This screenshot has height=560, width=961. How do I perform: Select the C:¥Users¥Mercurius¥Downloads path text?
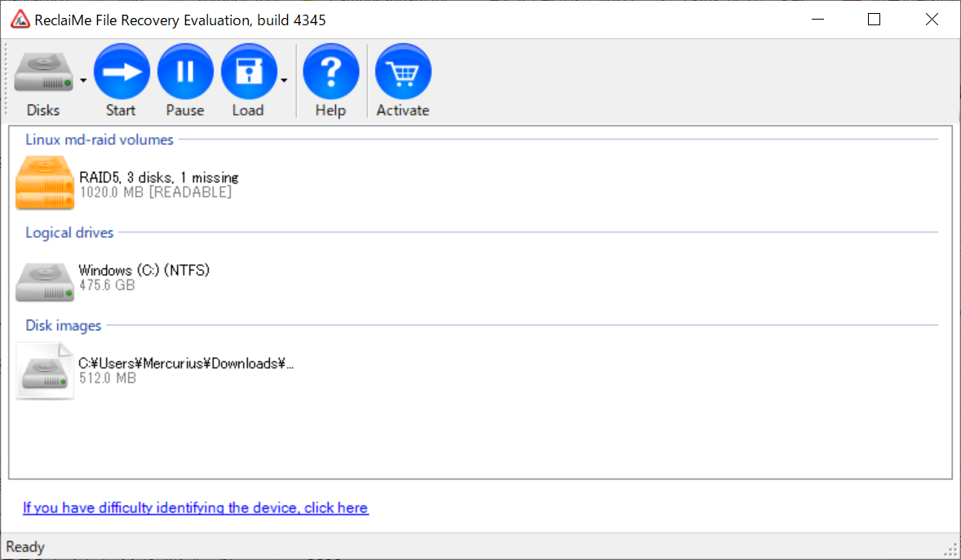point(186,364)
